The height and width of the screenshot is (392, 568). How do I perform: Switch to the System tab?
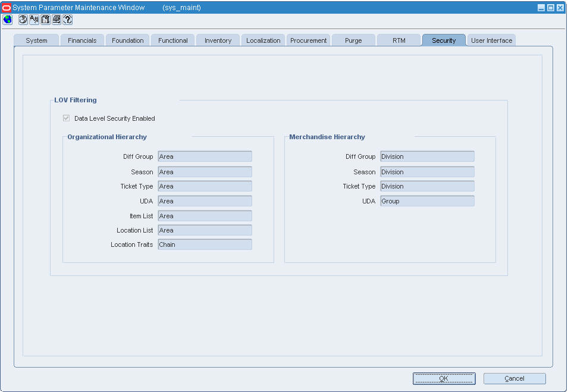[36, 40]
